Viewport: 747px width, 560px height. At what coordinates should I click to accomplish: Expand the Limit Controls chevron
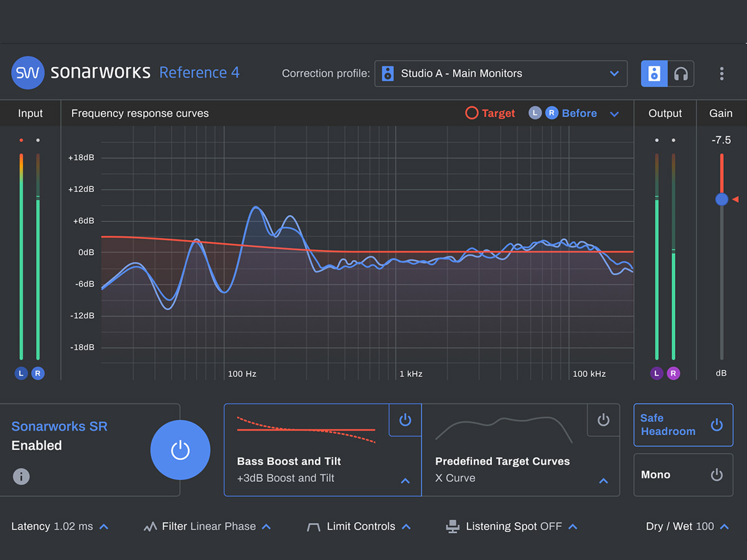[406, 526]
